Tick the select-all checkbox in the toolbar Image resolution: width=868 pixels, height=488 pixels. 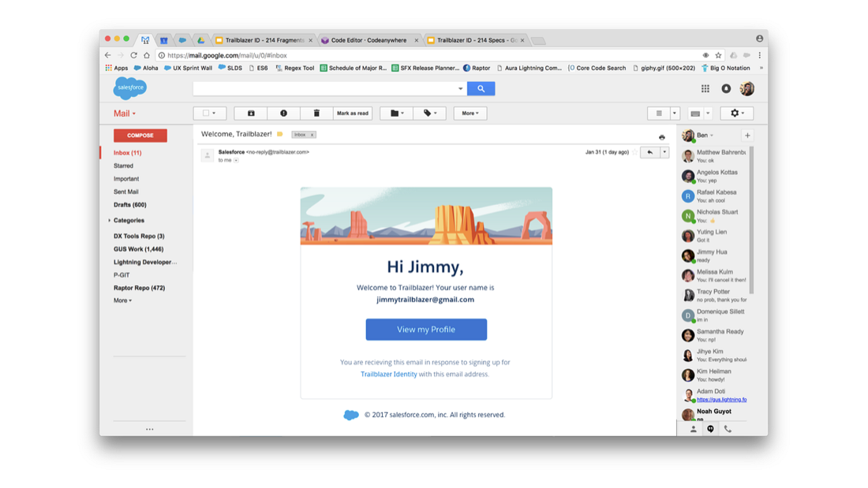pos(207,114)
